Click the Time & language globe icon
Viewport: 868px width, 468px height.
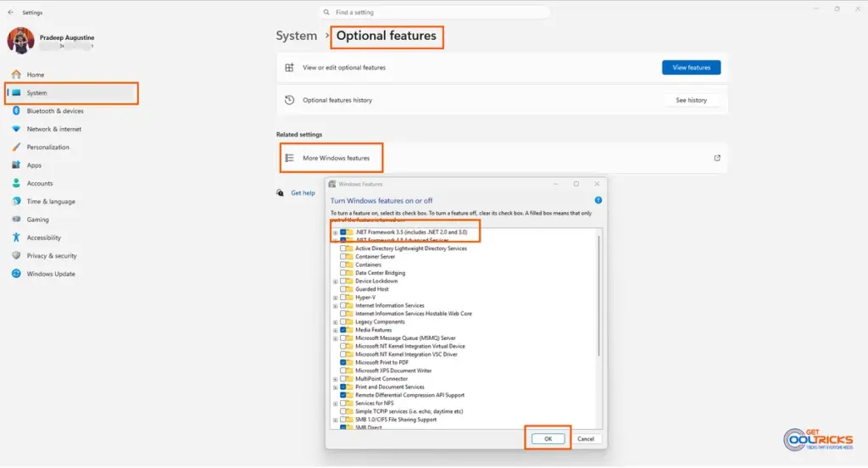pyautogui.click(x=16, y=201)
